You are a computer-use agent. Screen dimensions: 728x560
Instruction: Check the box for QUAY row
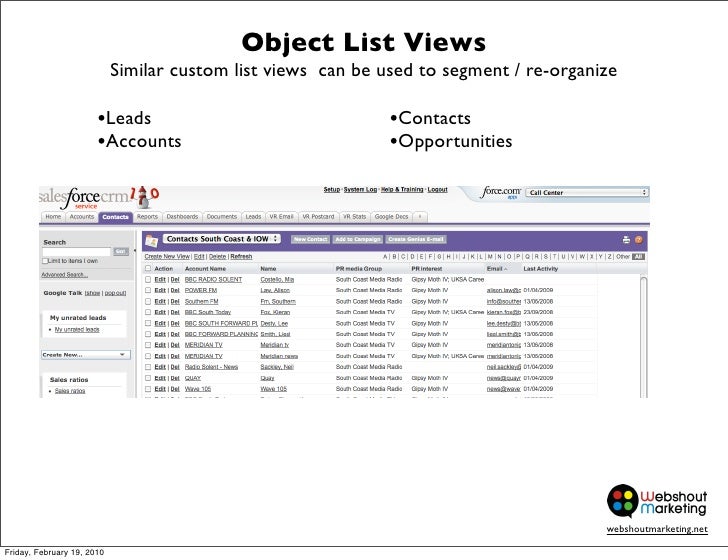[x=148, y=378]
